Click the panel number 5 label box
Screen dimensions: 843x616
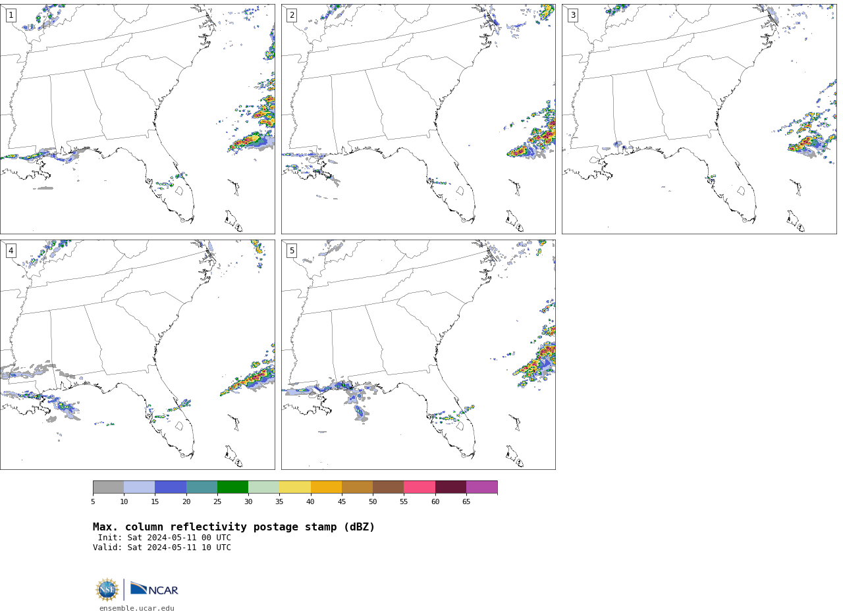pos(292,251)
